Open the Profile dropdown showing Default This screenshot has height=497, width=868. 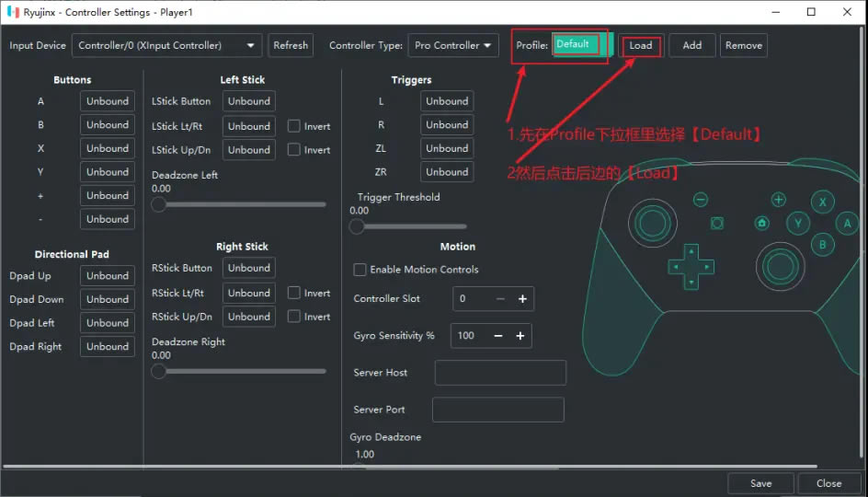(x=583, y=44)
